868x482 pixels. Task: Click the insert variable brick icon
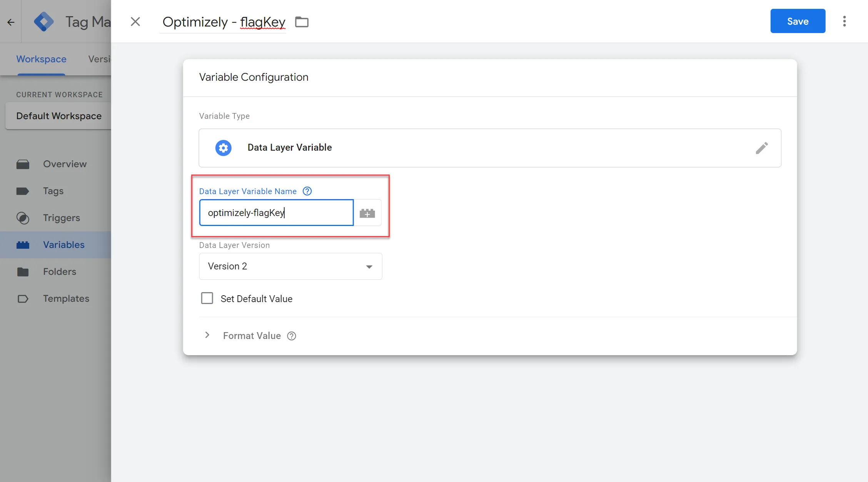pyautogui.click(x=367, y=213)
